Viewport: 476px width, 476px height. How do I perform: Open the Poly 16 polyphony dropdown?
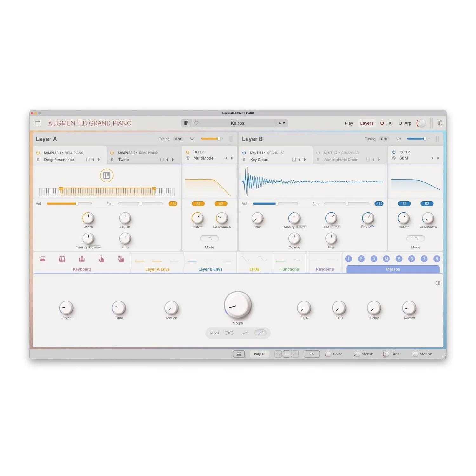260,354
